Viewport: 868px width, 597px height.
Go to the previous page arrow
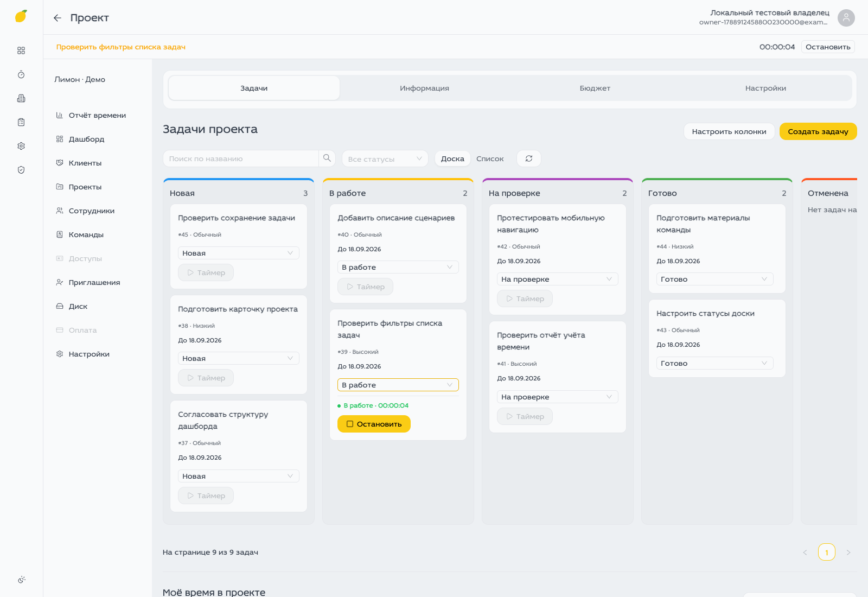point(805,552)
